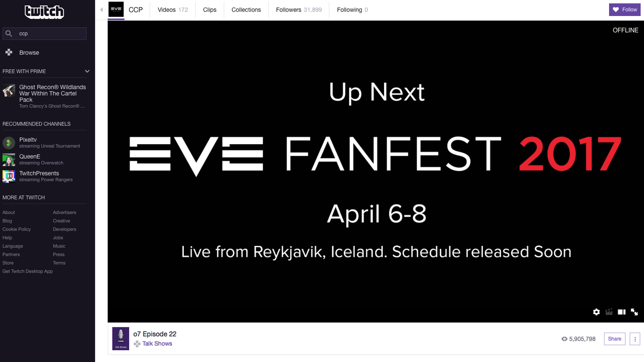This screenshot has width=644, height=362.
Task: Click Get Twitch Desktop App link
Action: [x=28, y=271]
